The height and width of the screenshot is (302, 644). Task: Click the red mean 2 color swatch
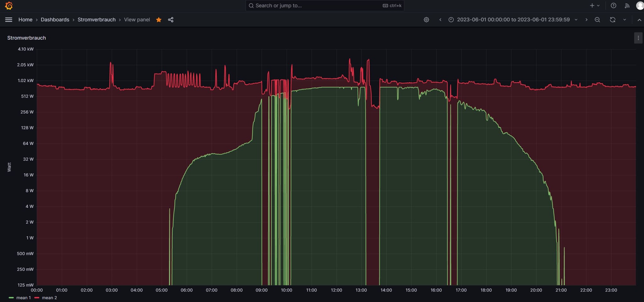(x=37, y=298)
